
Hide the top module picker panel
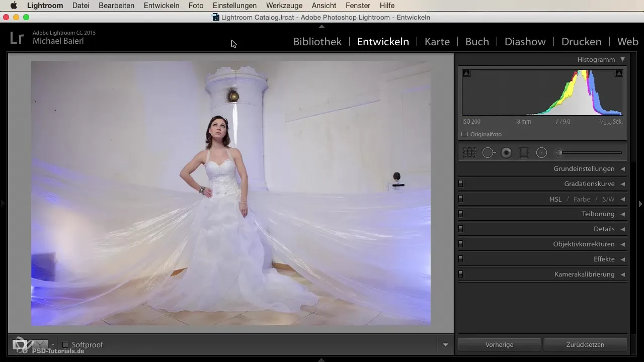(x=322, y=26)
